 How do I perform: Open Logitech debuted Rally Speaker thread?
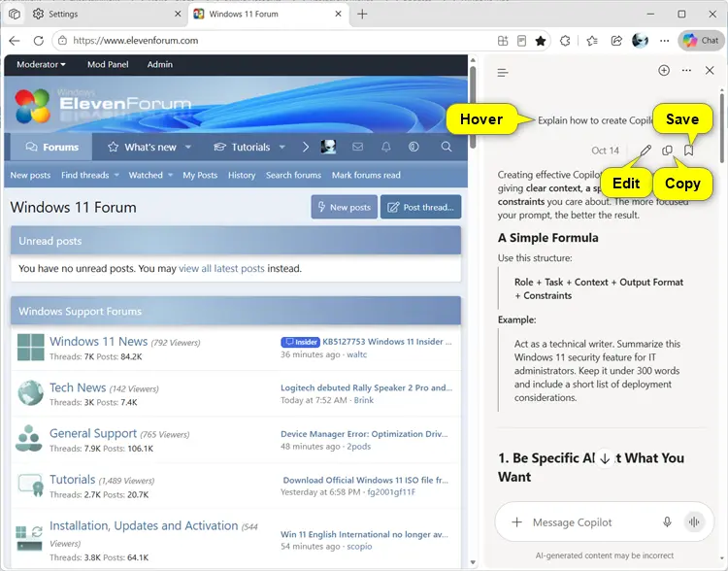tap(366, 387)
